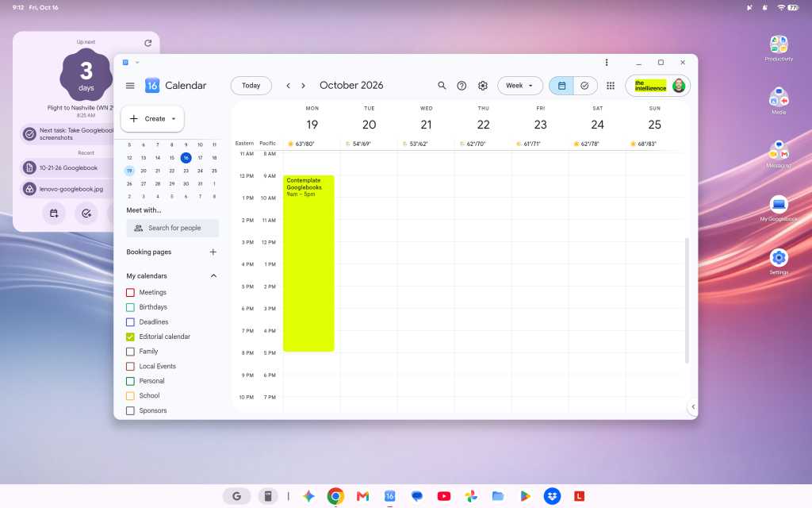Viewport: 812px width, 508px height.
Task: Go to the next week
Action: click(x=304, y=86)
